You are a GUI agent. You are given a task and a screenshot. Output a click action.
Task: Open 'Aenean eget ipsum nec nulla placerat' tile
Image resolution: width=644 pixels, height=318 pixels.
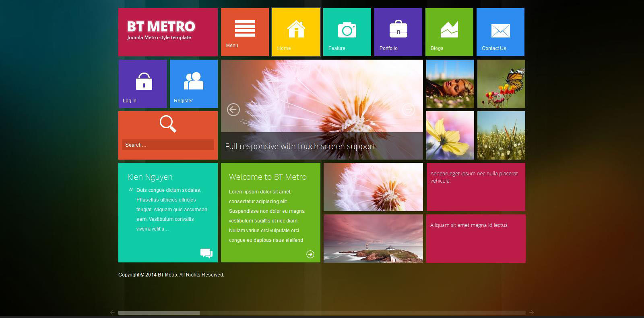[476, 187]
